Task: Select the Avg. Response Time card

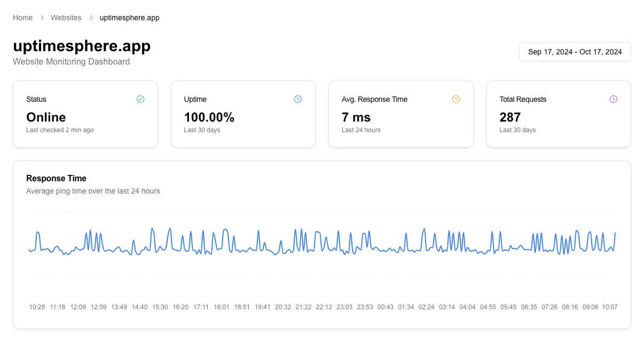Action: pos(400,114)
